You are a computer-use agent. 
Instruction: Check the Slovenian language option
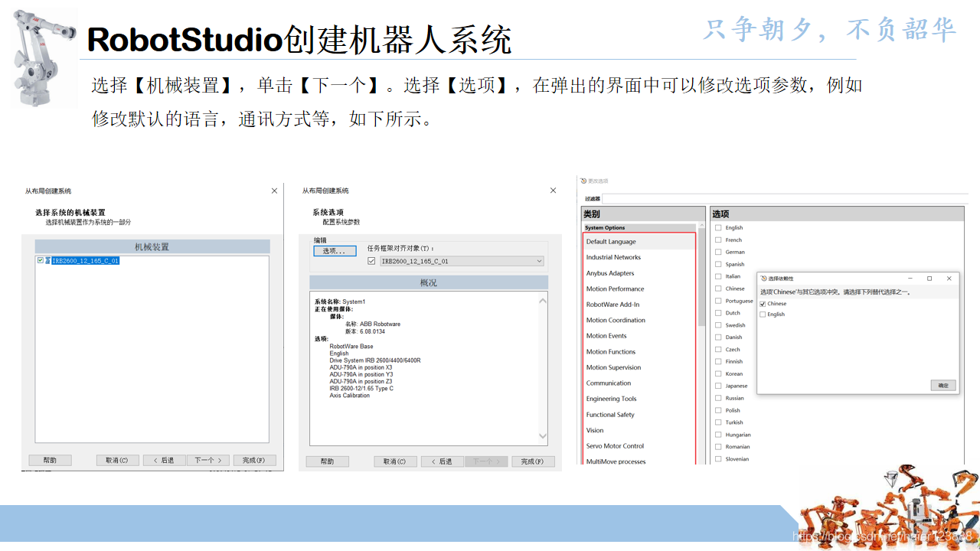pyautogui.click(x=718, y=459)
